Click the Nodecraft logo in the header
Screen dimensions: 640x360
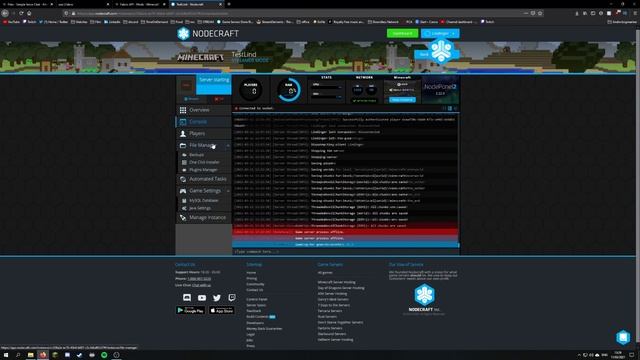coord(208,33)
